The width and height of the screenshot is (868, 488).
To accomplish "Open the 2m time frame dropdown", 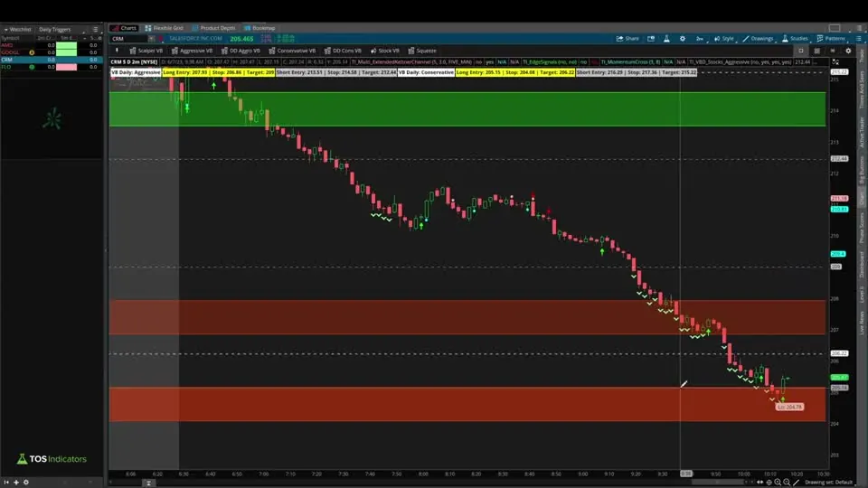I will (700, 39).
